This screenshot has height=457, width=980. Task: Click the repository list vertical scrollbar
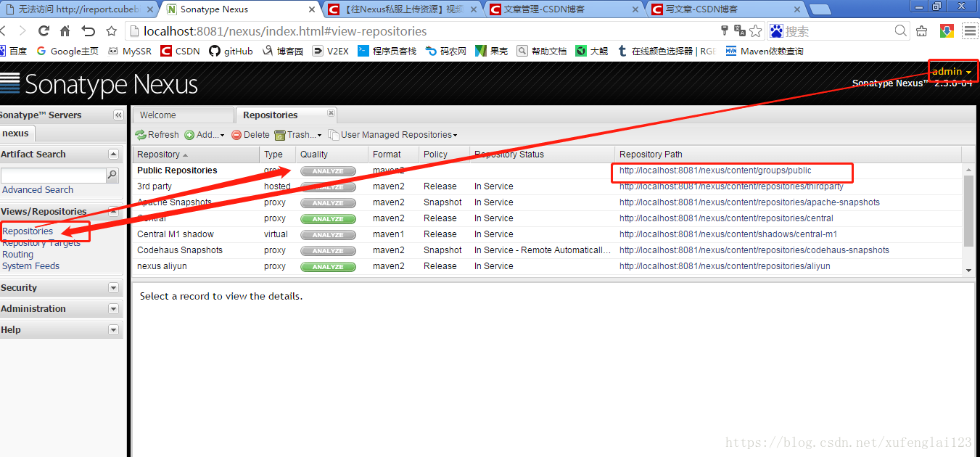point(969,210)
